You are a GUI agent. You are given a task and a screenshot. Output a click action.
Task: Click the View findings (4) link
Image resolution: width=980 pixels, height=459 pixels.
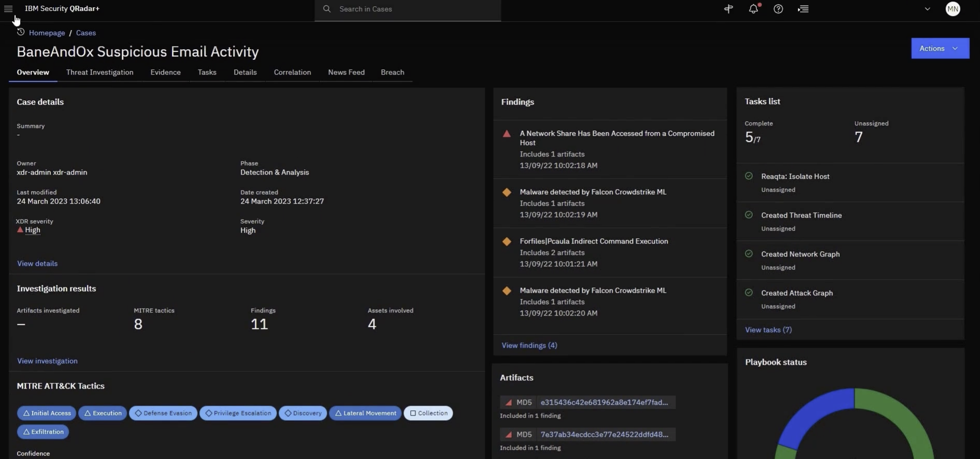pyautogui.click(x=529, y=345)
